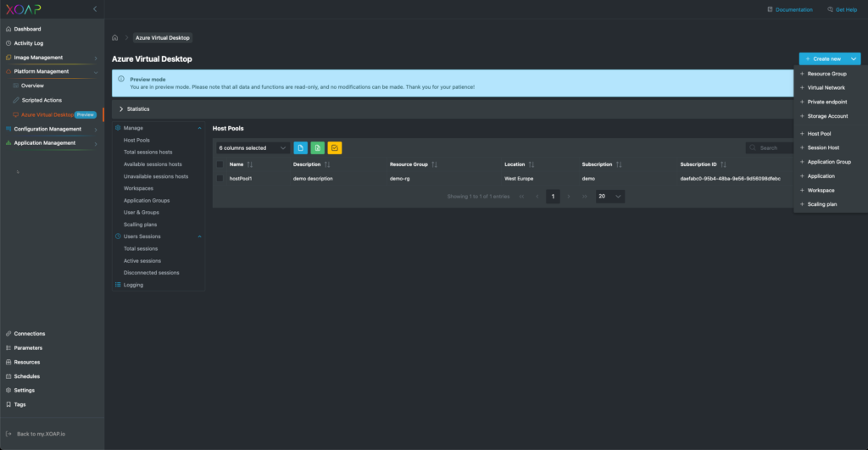868x450 pixels.
Task: Open Scripted Actions in sidebar
Action: [x=42, y=100]
